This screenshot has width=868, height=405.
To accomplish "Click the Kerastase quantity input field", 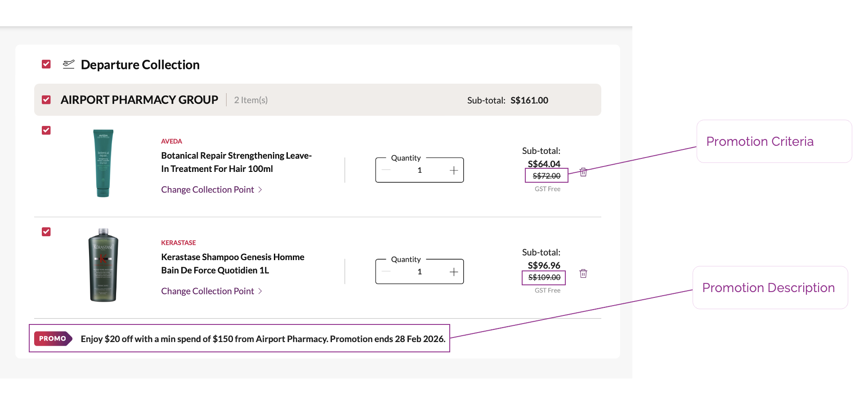I will [420, 272].
